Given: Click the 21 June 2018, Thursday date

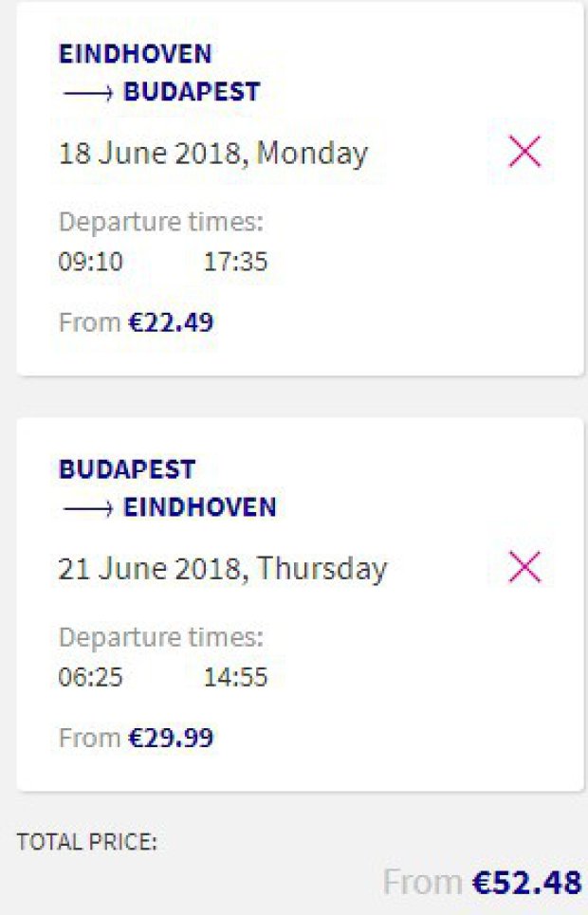Looking at the screenshot, I should (x=223, y=568).
